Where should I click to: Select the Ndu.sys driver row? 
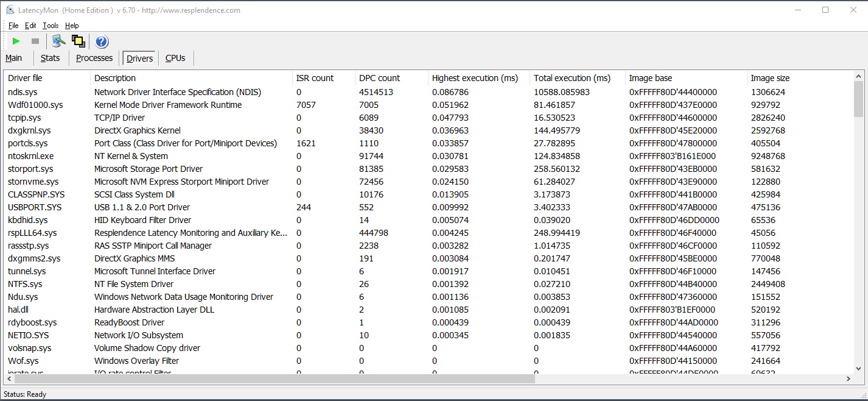[x=429, y=297]
